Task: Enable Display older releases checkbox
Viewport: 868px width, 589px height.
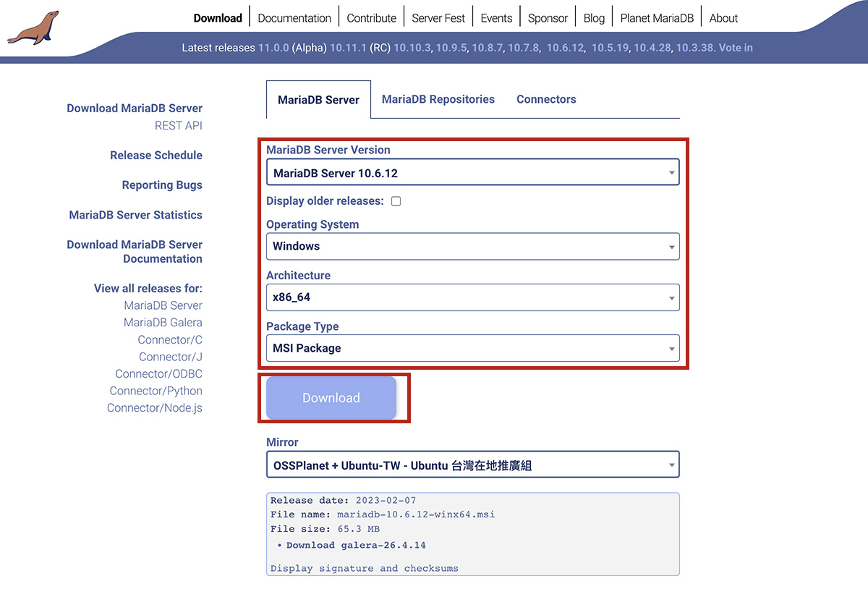Action: [396, 201]
